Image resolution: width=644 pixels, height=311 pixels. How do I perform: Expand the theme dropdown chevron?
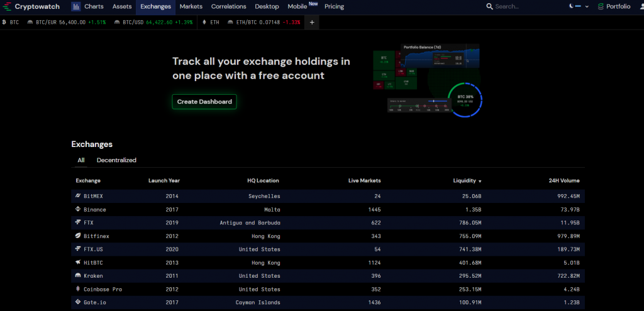tap(587, 6)
